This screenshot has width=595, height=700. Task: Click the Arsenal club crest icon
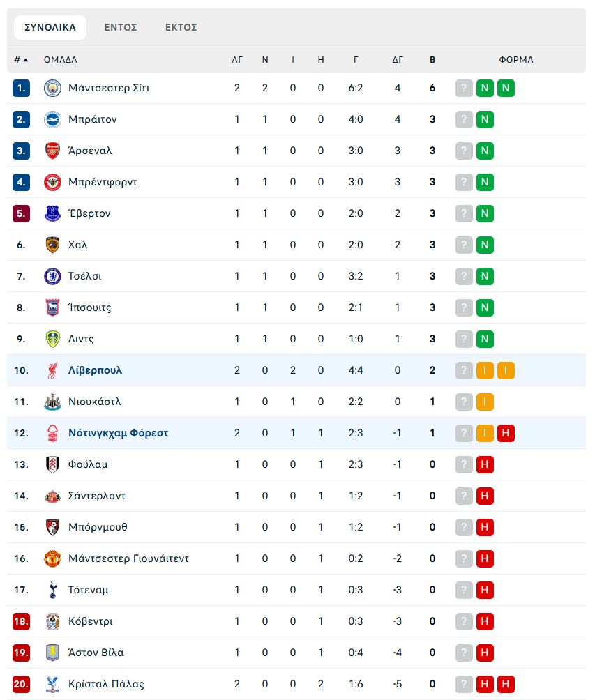[x=53, y=151]
